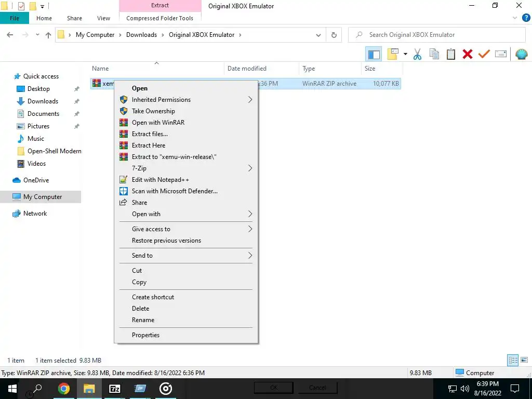Expand the Send to submenu
Viewport: 532px width, 399px height.
[x=186, y=256]
